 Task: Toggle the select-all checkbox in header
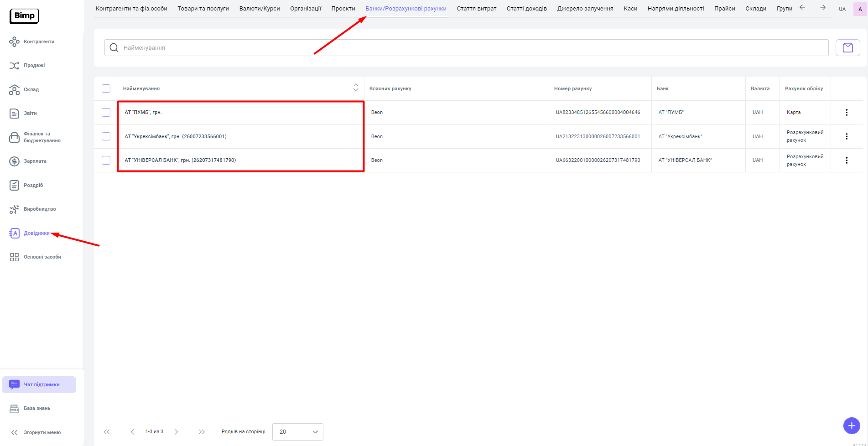[x=106, y=88]
